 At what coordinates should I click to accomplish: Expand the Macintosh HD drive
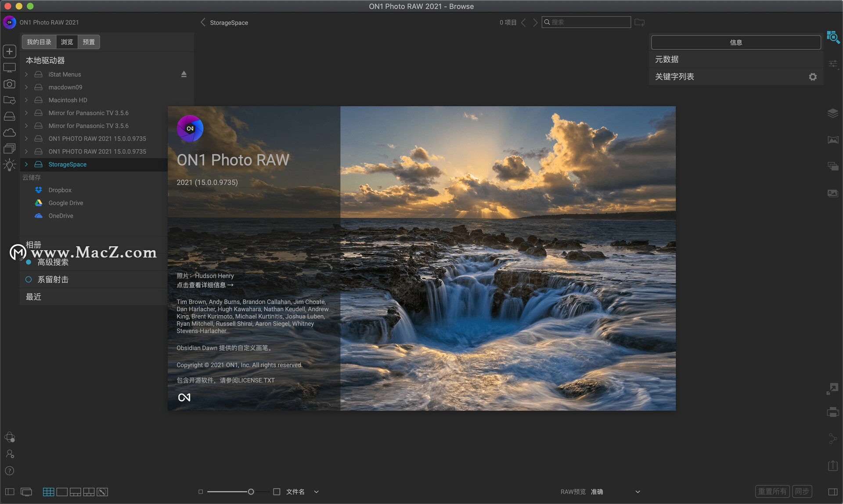27,100
